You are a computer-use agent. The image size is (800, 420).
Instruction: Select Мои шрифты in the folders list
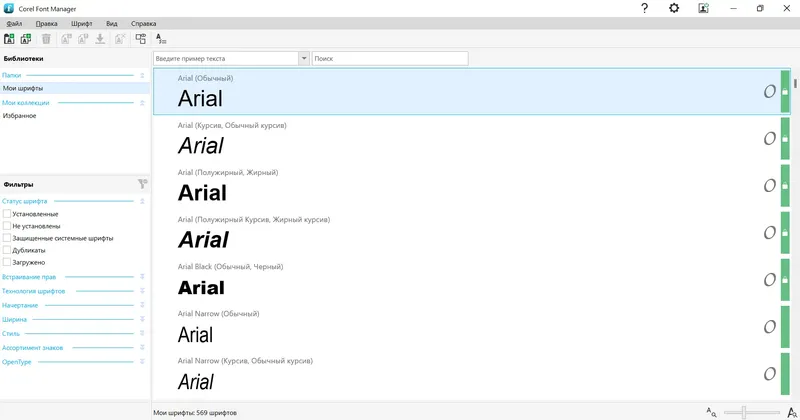tap(74, 88)
